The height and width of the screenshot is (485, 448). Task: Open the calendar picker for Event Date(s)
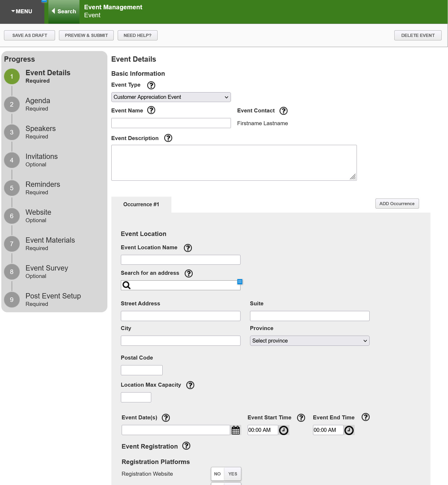[x=235, y=430]
